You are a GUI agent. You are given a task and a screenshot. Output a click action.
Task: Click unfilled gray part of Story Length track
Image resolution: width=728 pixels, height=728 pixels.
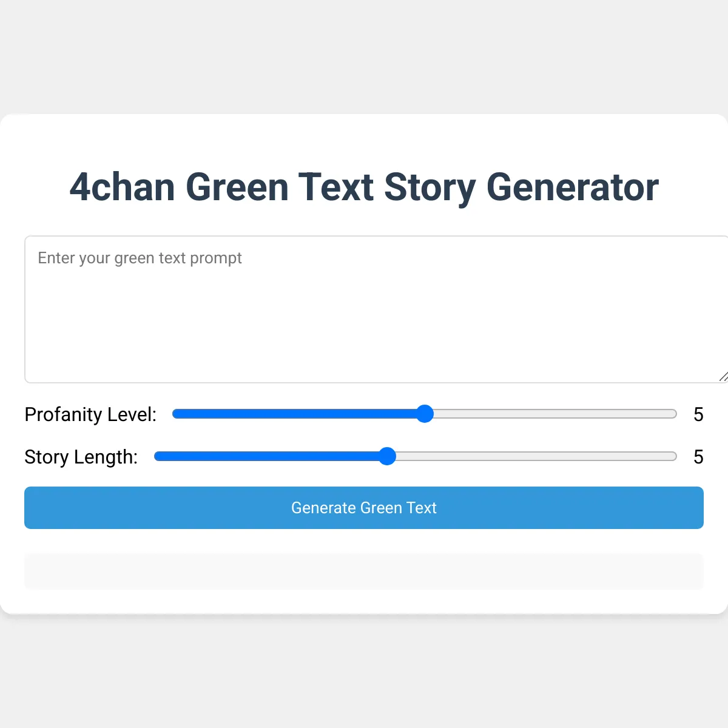[534, 456]
